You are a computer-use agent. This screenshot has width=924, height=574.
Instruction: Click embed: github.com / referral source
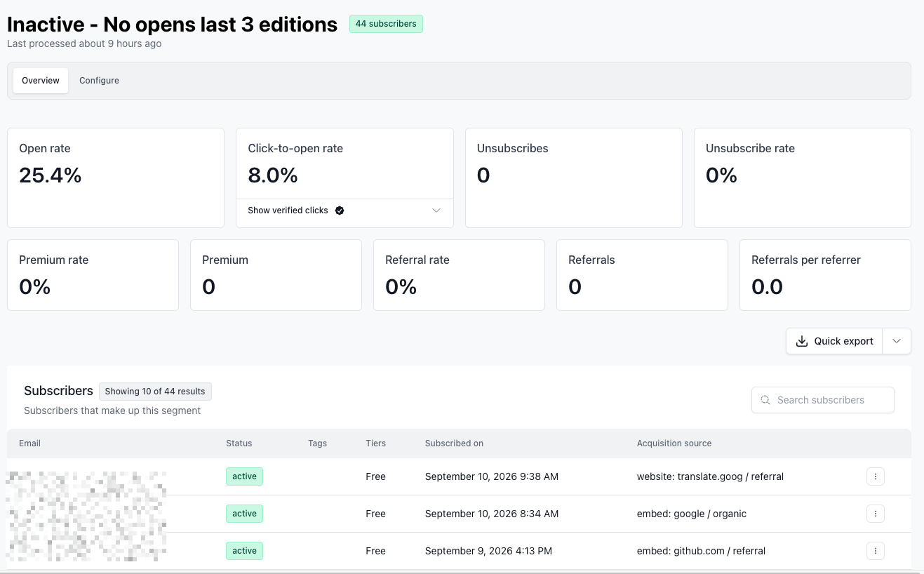coord(701,551)
